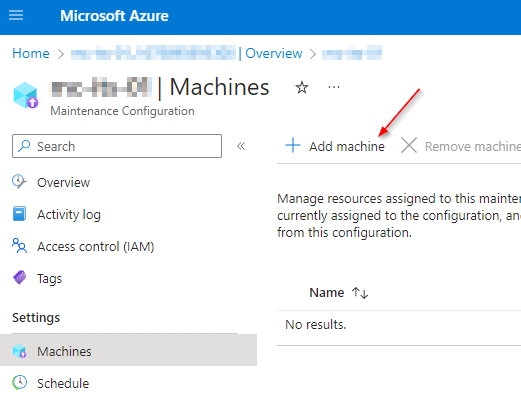Viewport: 521px width, 403px height.
Task: Open the hamburger portal menu
Action: coord(16,15)
